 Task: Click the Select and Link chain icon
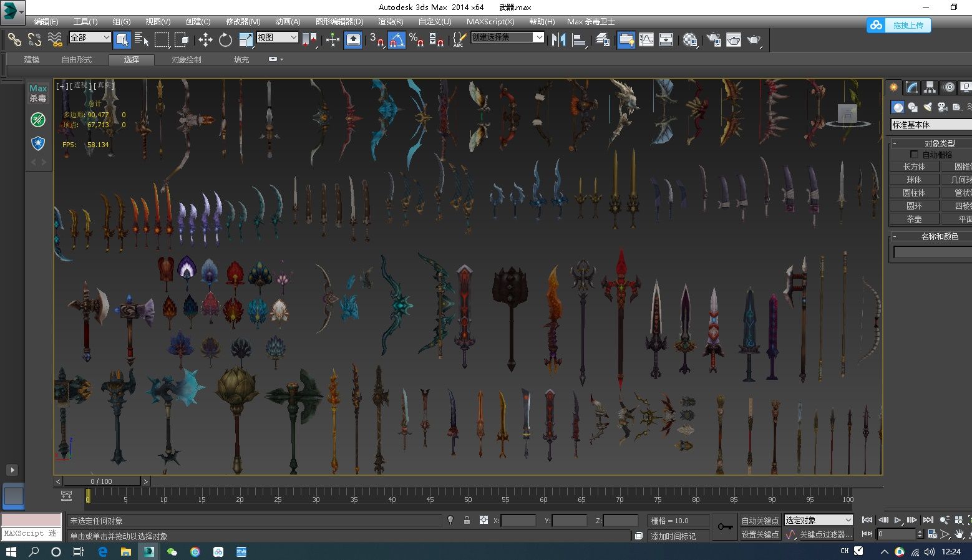tap(14, 40)
